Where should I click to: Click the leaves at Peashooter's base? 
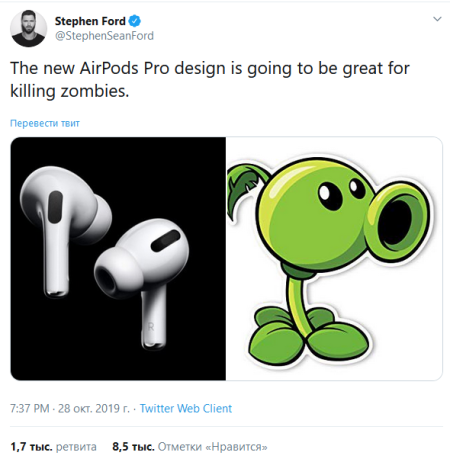pyautogui.click(x=310, y=337)
